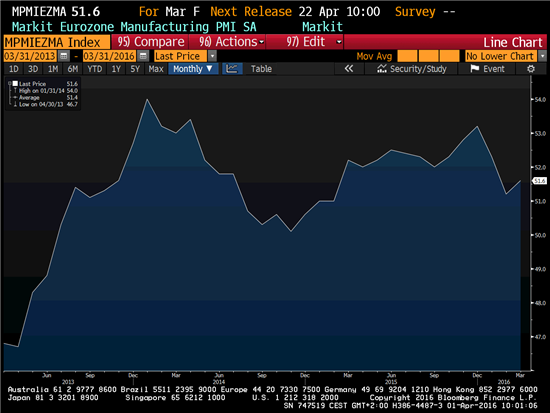Edit the start date 03/31/2013 field
Image resolution: width=550 pixels, height=413 pixels.
[x=30, y=56]
